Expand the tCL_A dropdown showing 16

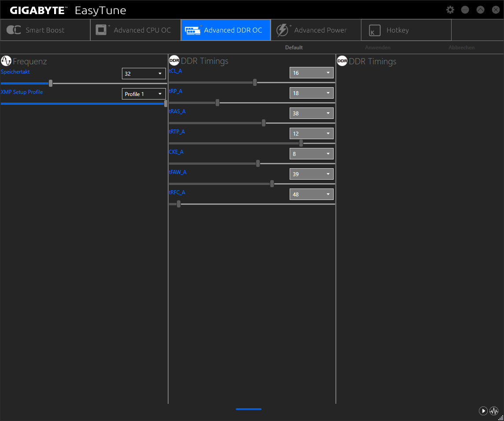point(312,73)
